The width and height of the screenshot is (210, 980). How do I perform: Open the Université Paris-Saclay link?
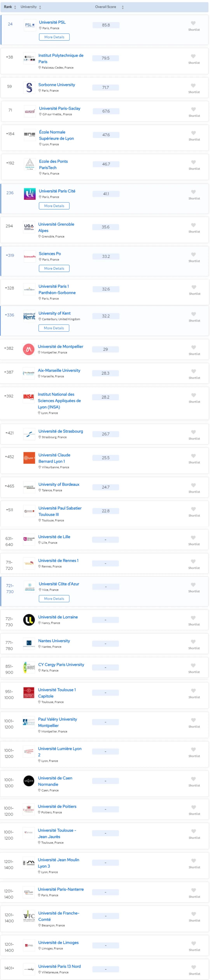pyautogui.click(x=60, y=108)
